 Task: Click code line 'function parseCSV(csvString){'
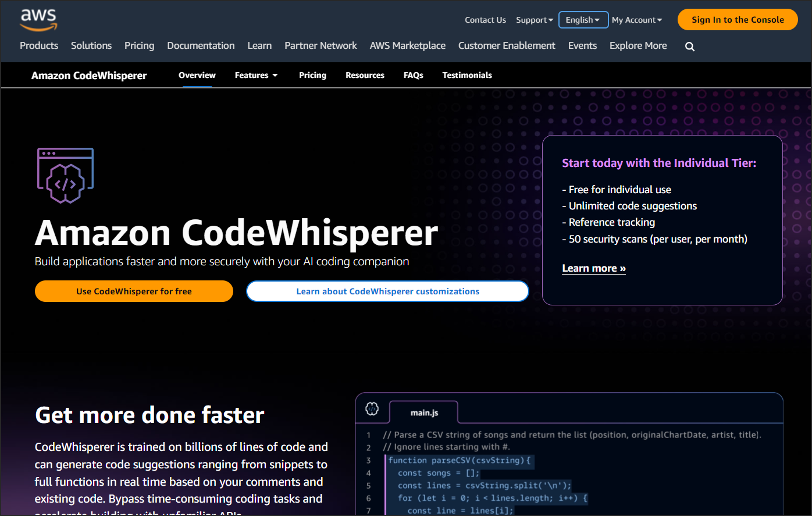pos(460,460)
